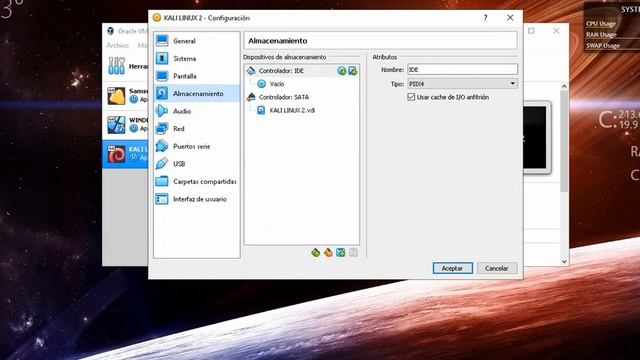Open the Tipo controller type dropdown
The width and height of the screenshot is (640, 360).
click(462, 84)
